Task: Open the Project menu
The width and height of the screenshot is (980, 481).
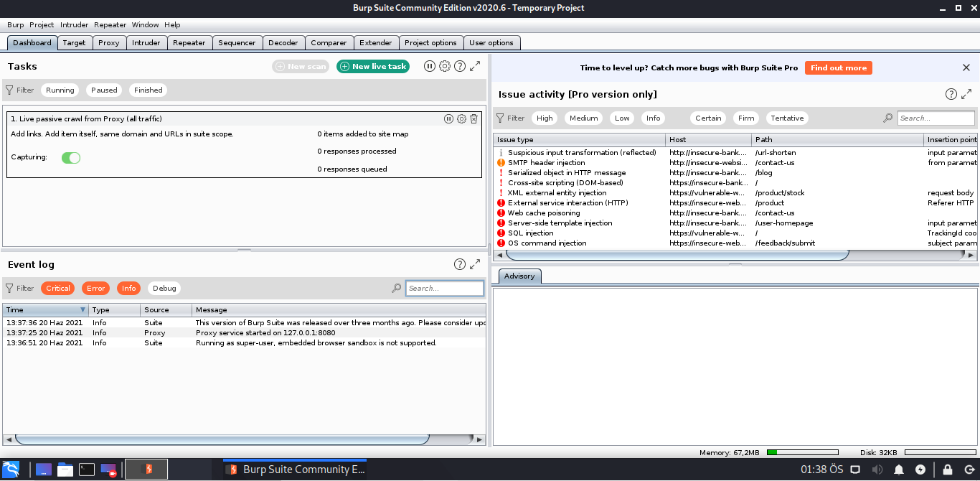Action: tap(42, 24)
